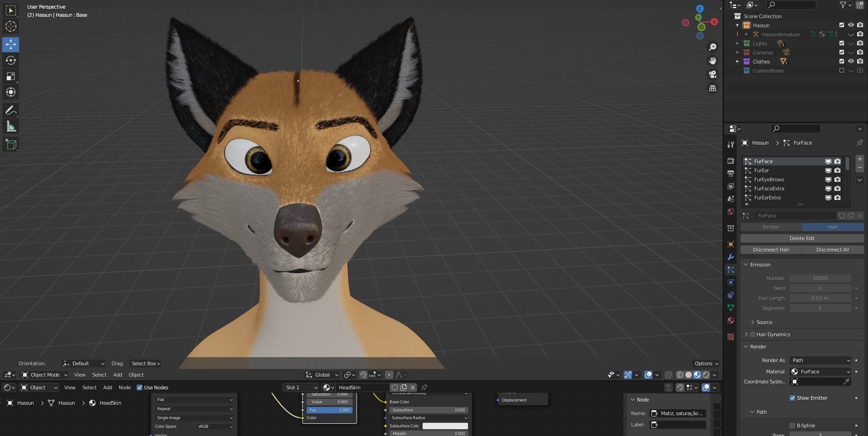Toggle FurEar viewport display icon
The height and width of the screenshot is (436, 868).
(x=828, y=170)
